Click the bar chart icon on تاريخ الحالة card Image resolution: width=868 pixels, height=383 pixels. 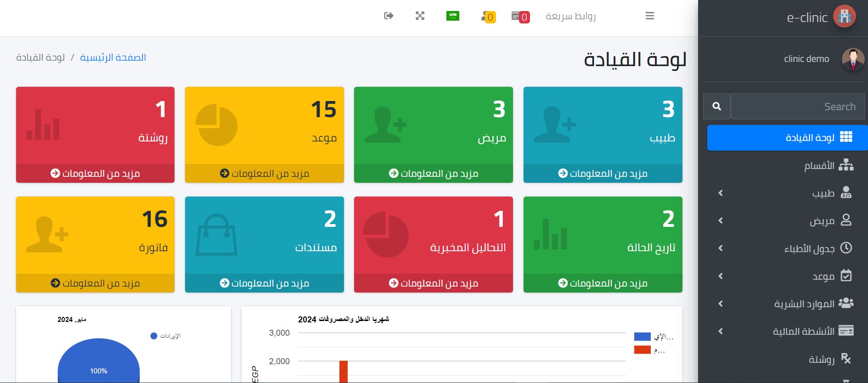(550, 234)
